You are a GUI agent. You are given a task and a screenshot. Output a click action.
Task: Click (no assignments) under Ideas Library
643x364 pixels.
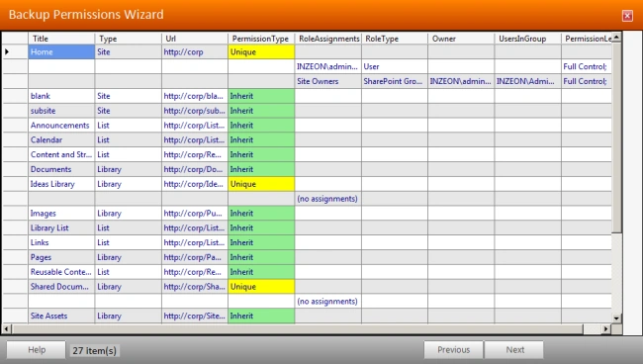pyautogui.click(x=328, y=199)
